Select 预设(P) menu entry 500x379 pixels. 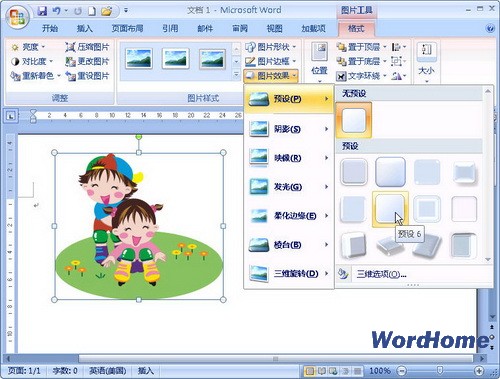point(289,99)
